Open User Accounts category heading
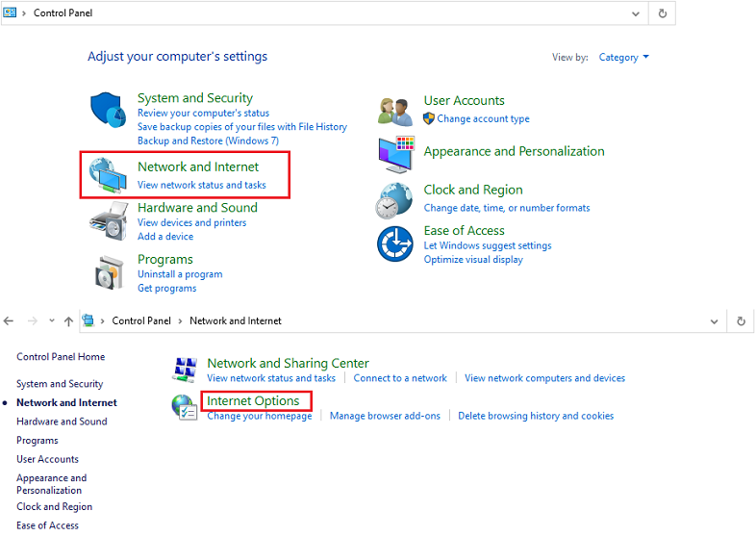 (464, 100)
